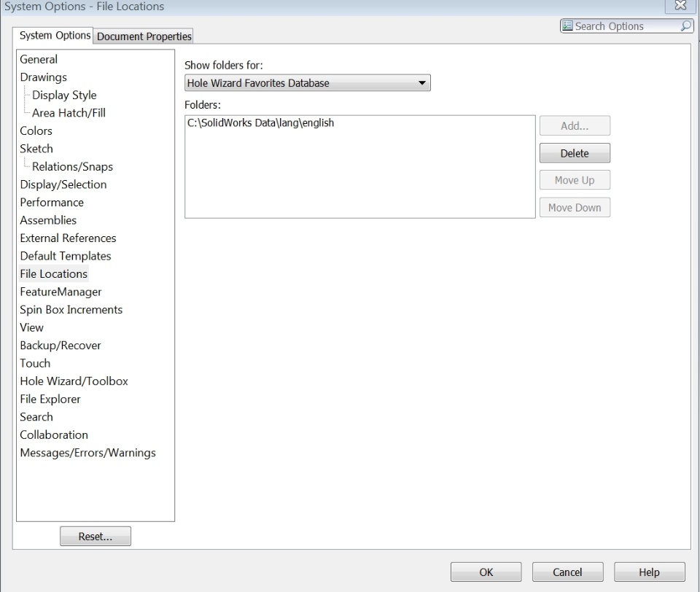The image size is (700, 592).
Task: Confirm with the OK button
Action: (x=486, y=572)
